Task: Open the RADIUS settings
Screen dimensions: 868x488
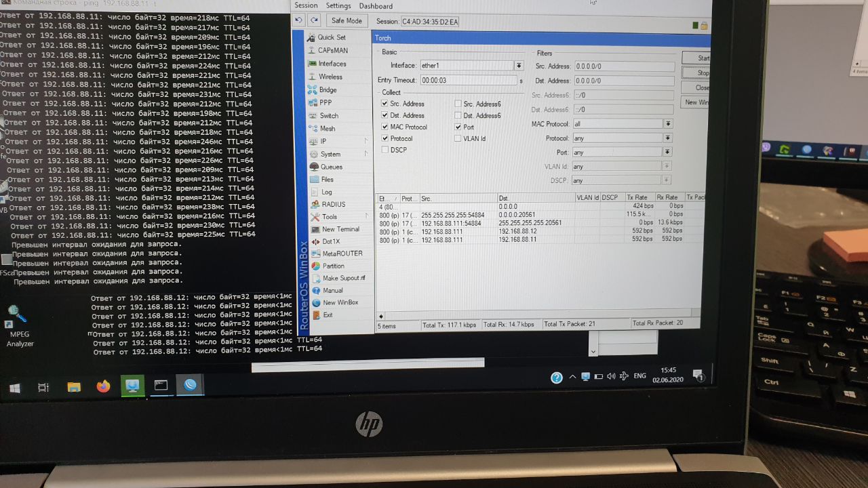Action: pyautogui.click(x=333, y=204)
